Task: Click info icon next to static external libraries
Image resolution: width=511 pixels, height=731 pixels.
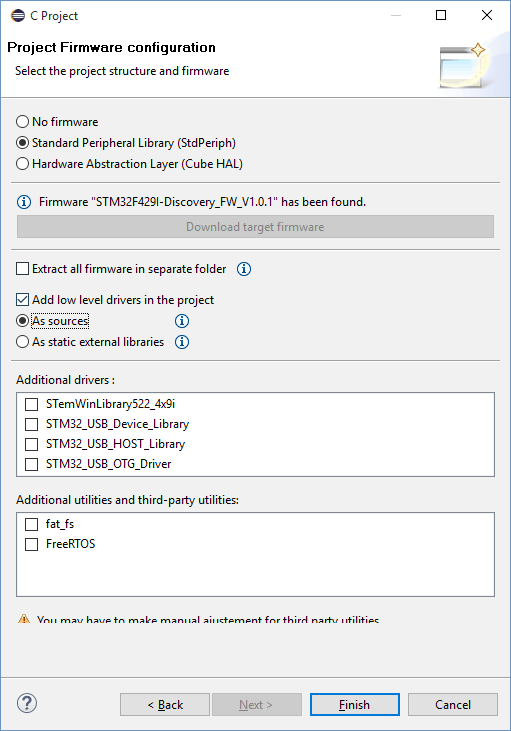Action: coord(182,342)
